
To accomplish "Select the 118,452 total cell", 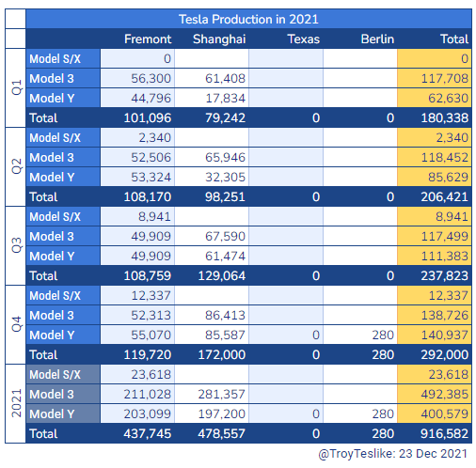I will point(435,157).
